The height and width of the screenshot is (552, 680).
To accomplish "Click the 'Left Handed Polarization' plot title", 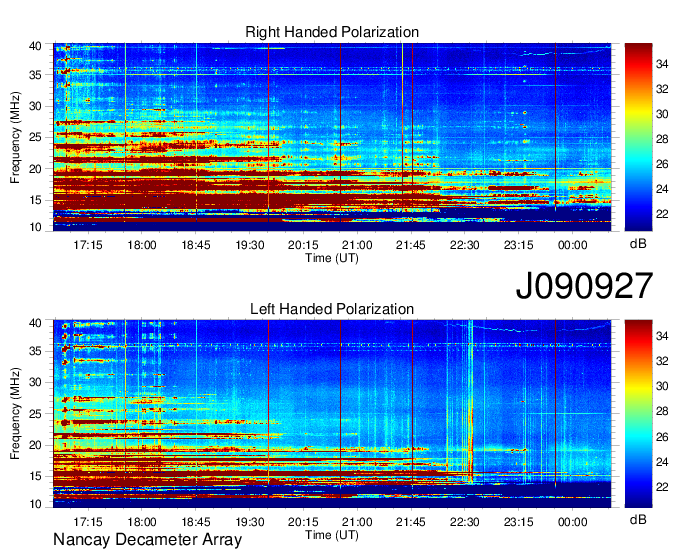I will point(332,309).
